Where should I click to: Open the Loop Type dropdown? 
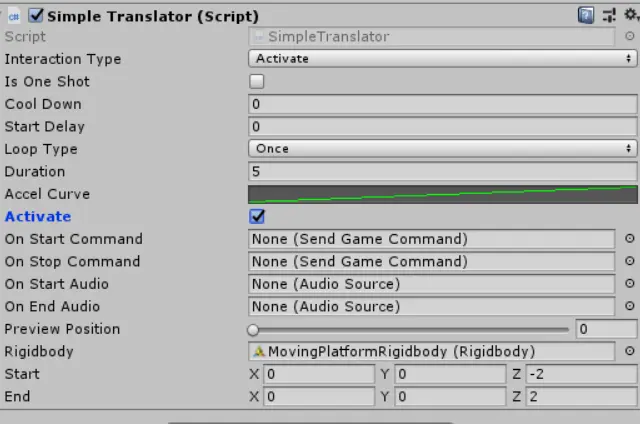point(442,149)
